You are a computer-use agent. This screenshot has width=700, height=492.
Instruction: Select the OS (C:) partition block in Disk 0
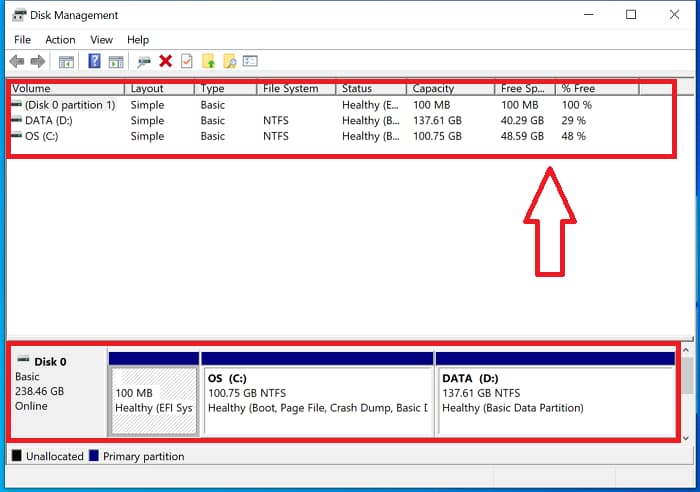tap(317, 400)
